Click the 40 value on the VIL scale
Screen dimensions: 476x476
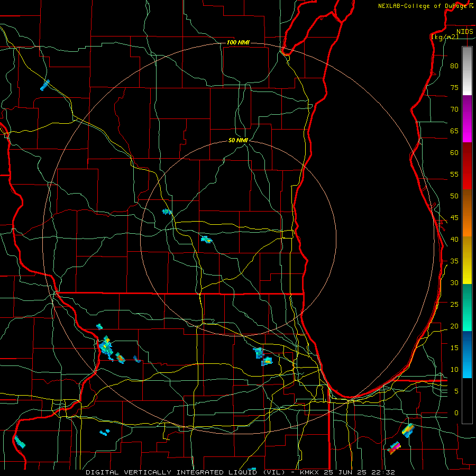(454, 239)
